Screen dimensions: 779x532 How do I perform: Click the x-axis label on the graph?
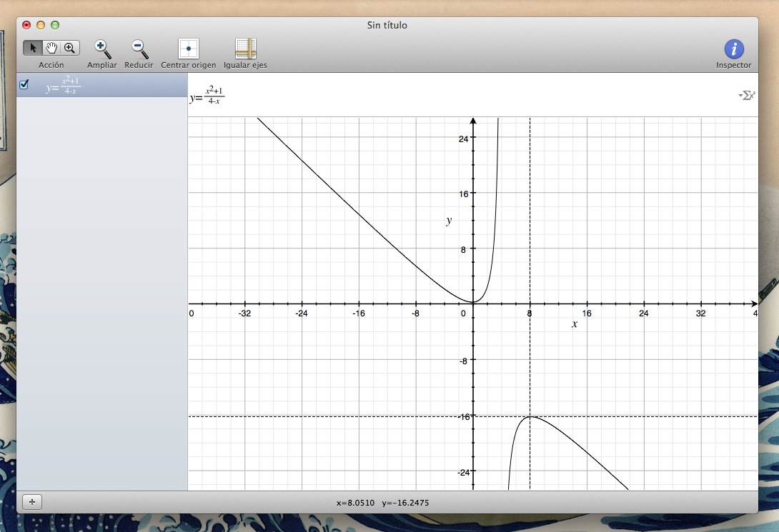click(x=575, y=325)
